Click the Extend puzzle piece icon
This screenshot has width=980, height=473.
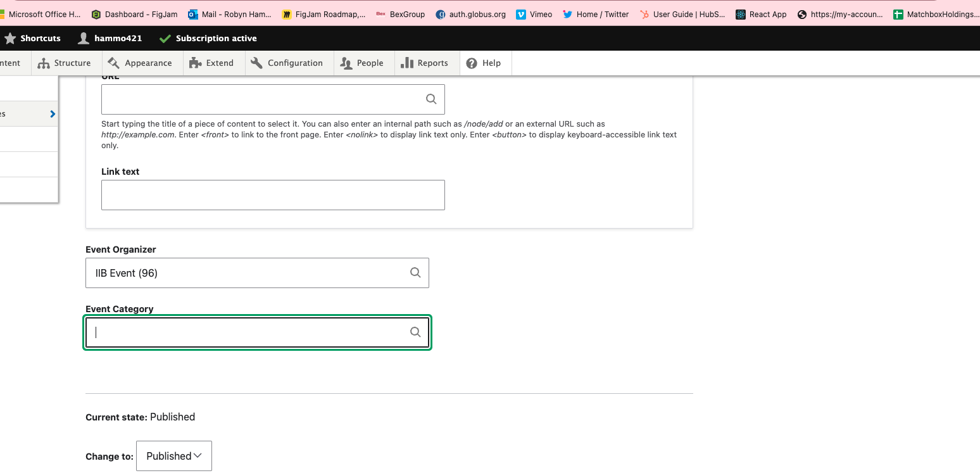pyautogui.click(x=195, y=63)
